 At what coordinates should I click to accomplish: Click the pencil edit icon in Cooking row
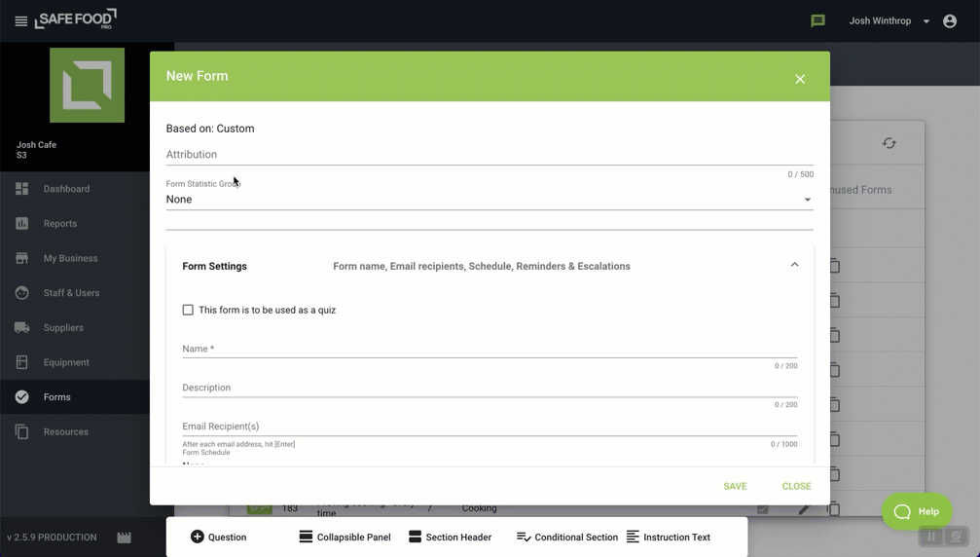tap(804, 509)
